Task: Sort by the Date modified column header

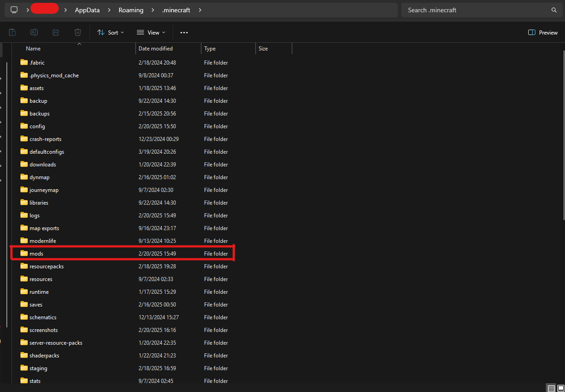Action: [155, 49]
